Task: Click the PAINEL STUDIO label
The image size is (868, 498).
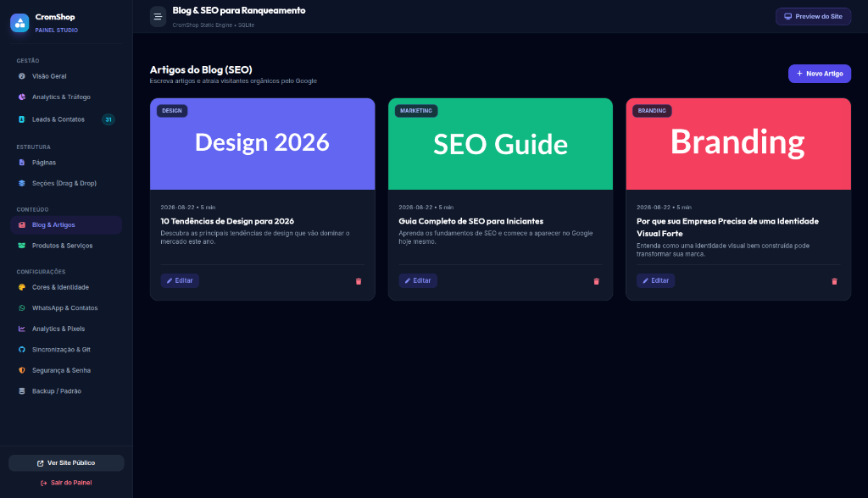Action: 57,30
